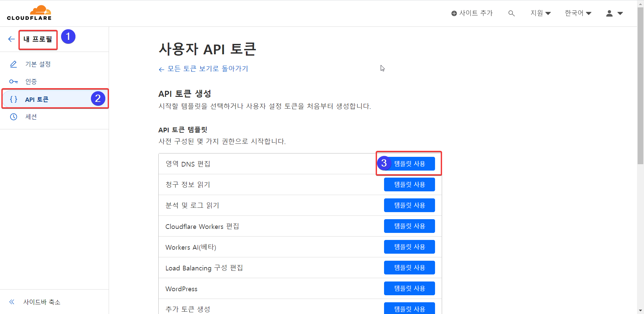This screenshot has height=314, width=644.
Task: Click the WordPress row label
Action: (x=181, y=289)
